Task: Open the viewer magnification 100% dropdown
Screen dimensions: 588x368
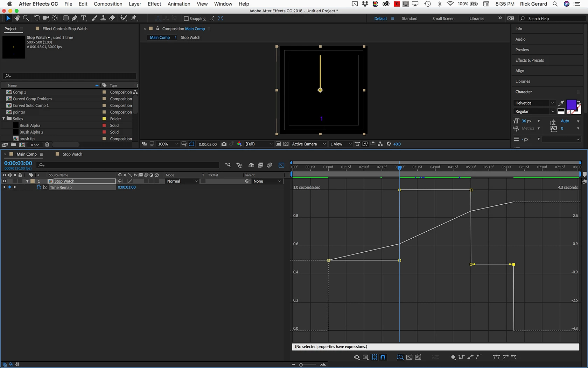Action: 168,144
